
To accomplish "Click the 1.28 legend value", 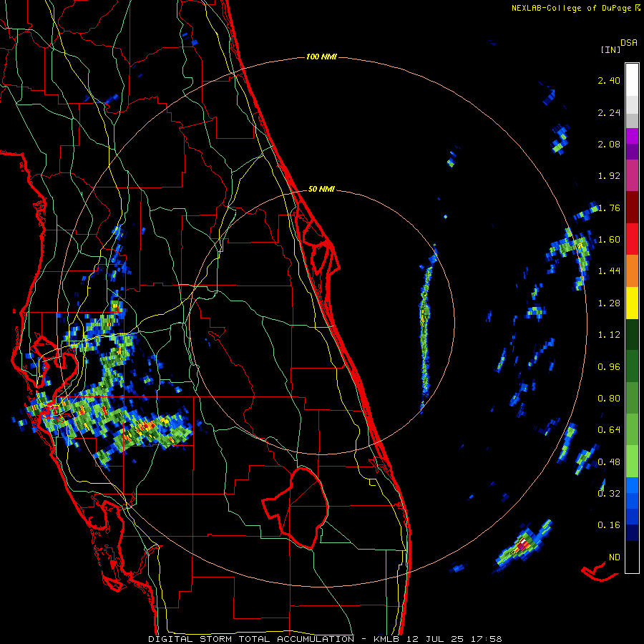I will point(609,303).
